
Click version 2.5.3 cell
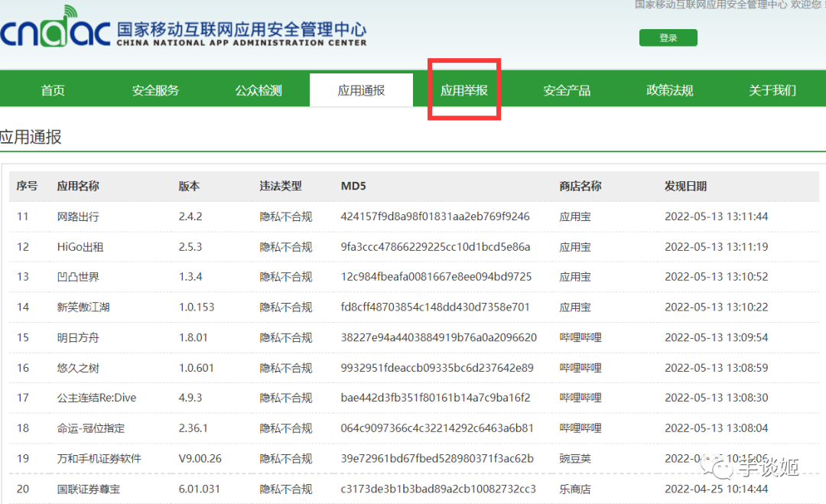(190, 247)
